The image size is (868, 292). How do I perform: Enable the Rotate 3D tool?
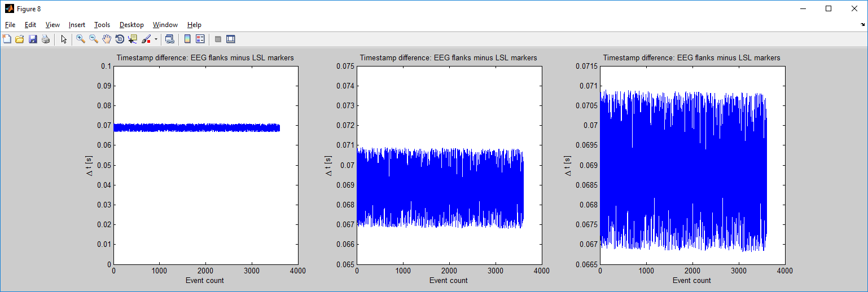pyautogui.click(x=120, y=39)
